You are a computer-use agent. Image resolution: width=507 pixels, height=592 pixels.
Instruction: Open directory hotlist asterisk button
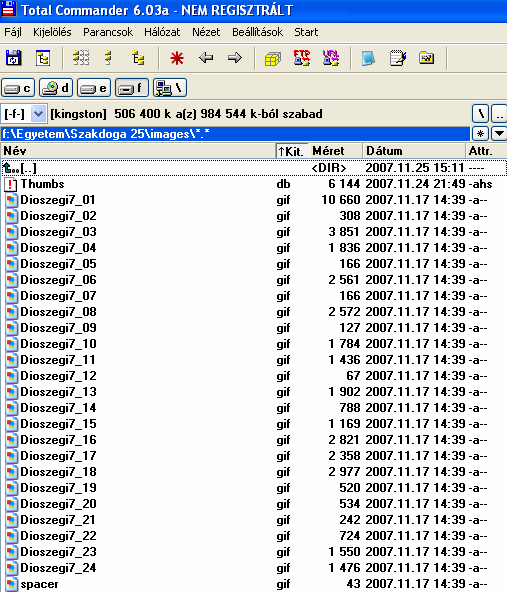coord(481,134)
